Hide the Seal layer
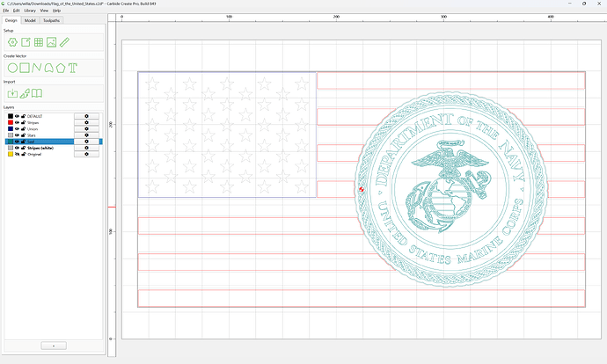 click(x=17, y=142)
